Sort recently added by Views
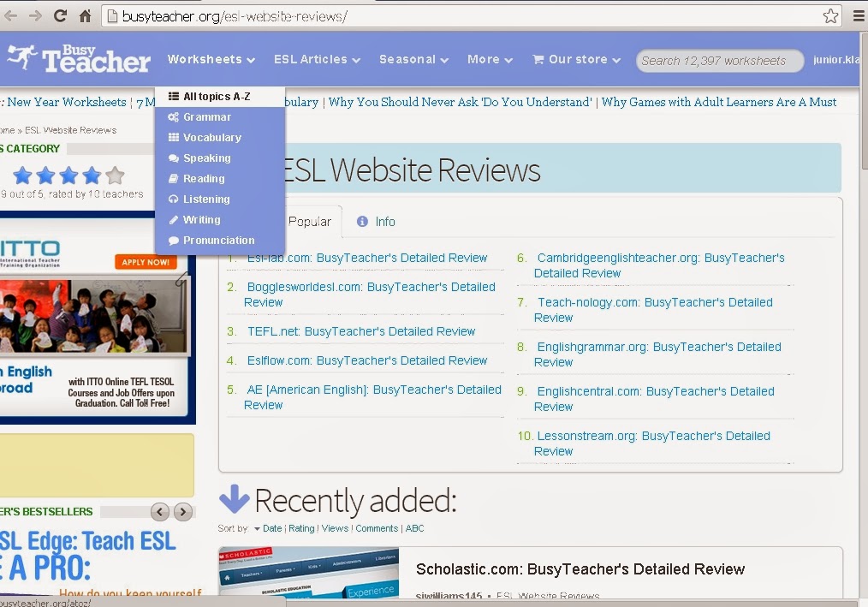This screenshot has height=607, width=868. click(x=335, y=528)
